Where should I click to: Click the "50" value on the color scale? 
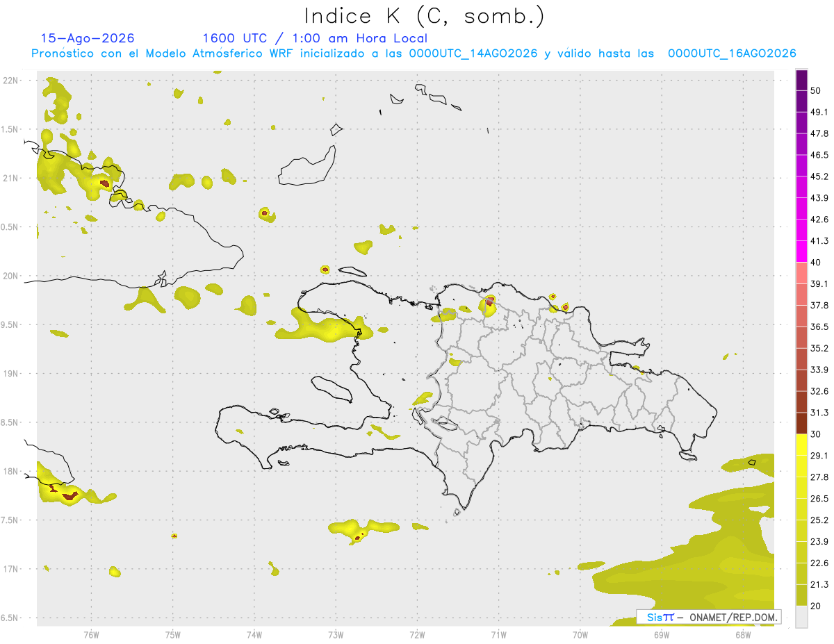[x=816, y=90]
